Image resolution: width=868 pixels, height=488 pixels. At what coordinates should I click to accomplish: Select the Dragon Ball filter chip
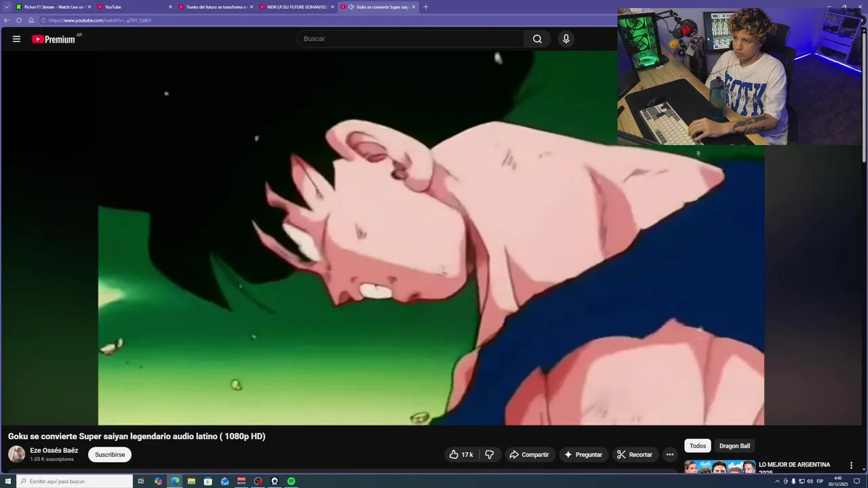(x=734, y=446)
